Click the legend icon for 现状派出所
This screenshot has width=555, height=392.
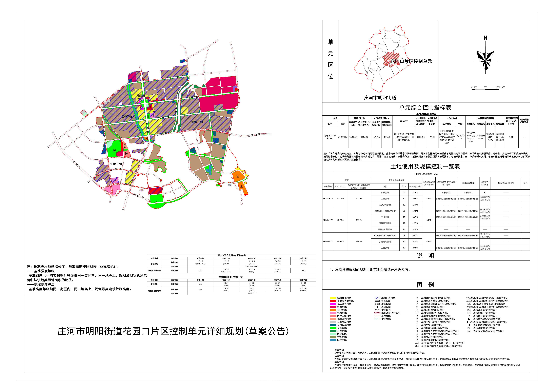tap(417, 307)
